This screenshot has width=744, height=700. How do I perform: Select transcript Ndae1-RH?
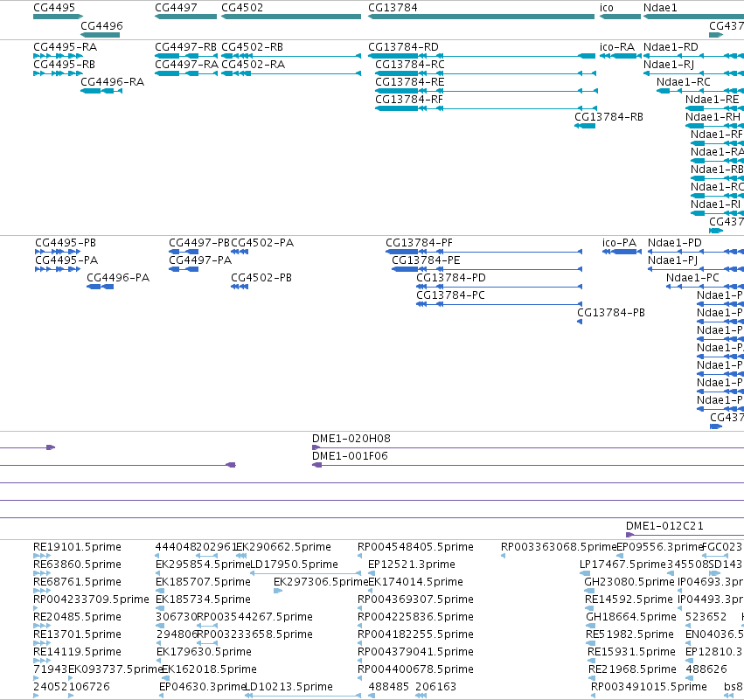[714, 126]
